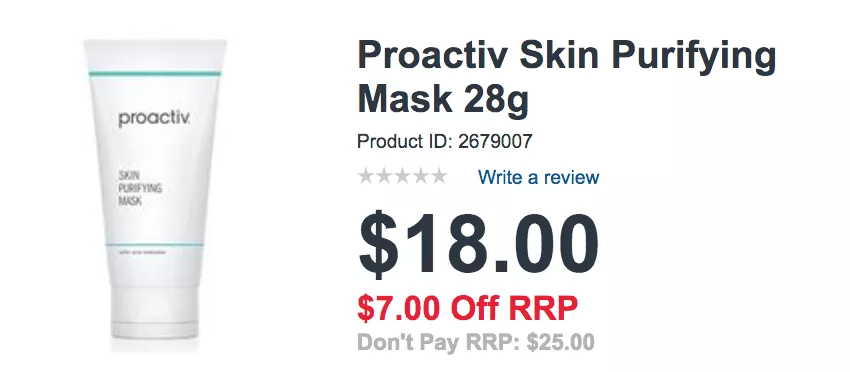
Task: Click the $18.00 price
Action: click(x=478, y=245)
